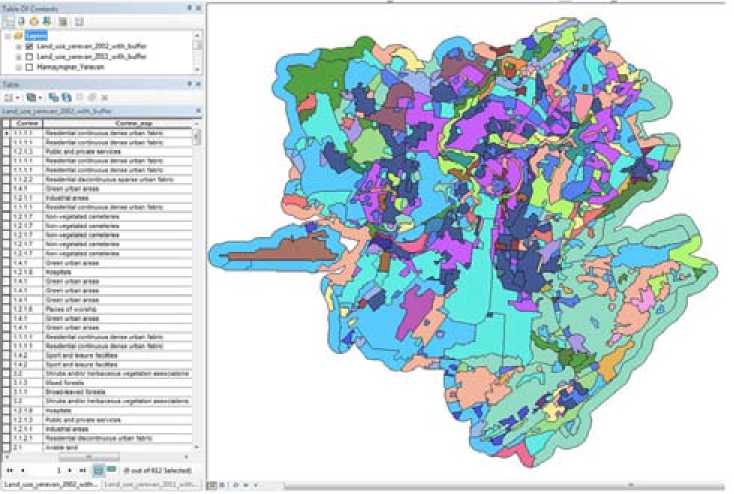
Task: Click List By Visibility icon
Action: 36,20
